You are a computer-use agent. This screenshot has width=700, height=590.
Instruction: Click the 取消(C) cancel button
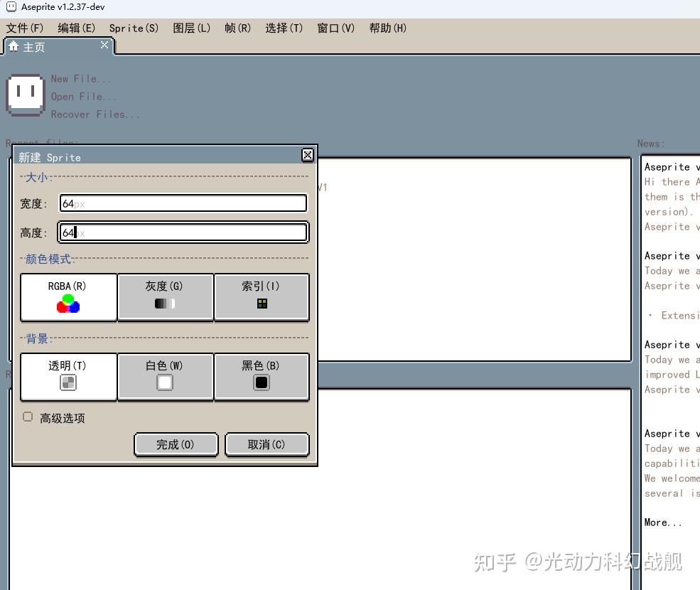click(266, 444)
